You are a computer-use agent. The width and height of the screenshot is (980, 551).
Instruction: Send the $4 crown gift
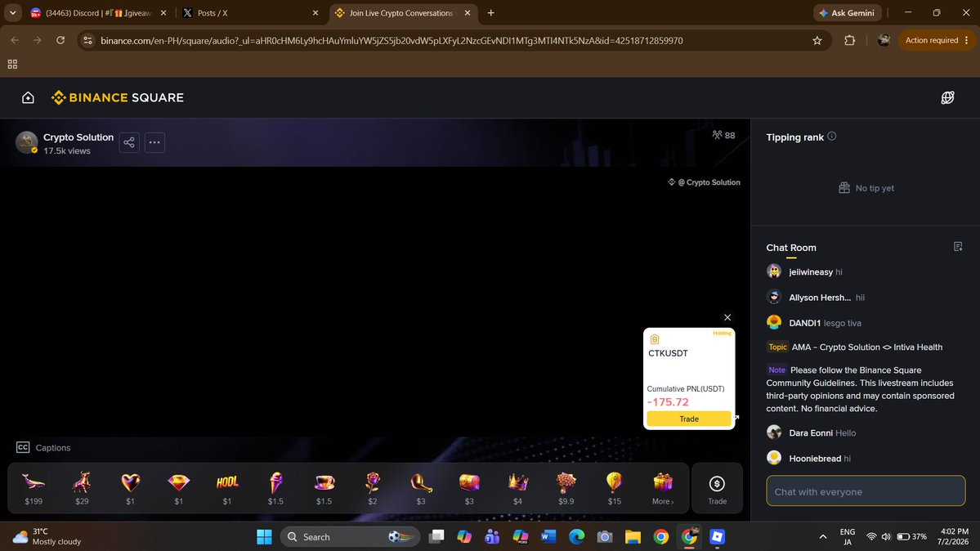[517, 488]
